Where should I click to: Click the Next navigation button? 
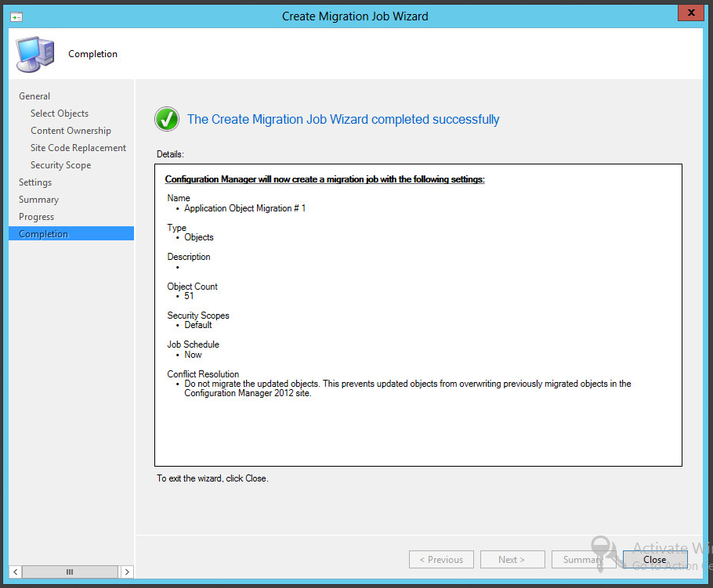click(x=512, y=559)
